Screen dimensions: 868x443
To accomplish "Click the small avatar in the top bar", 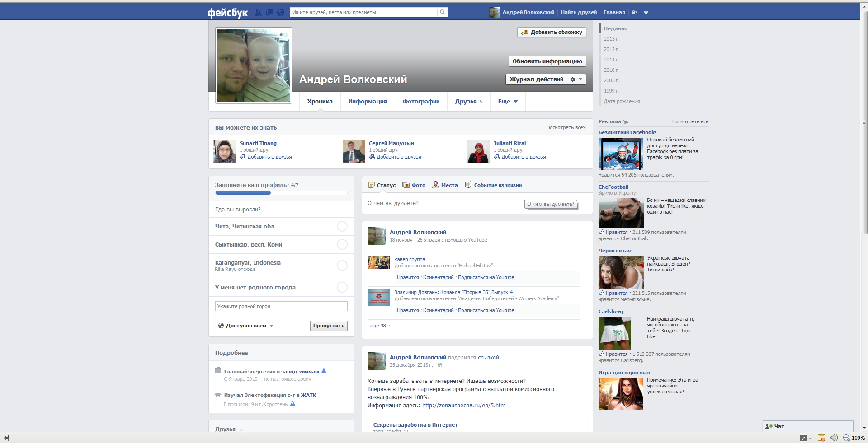I will click(495, 13).
